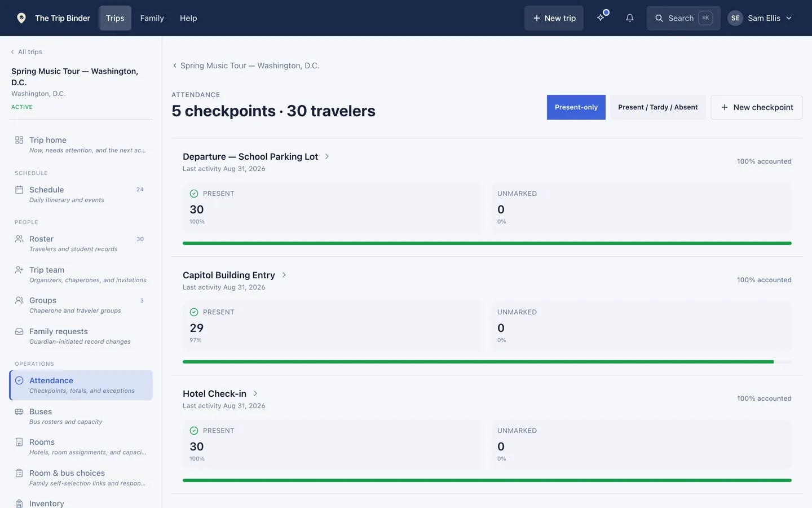Viewport: 812px width, 508px height.
Task: Open the sparkle assistant icon
Action: pyautogui.click(x=601, y=18)
